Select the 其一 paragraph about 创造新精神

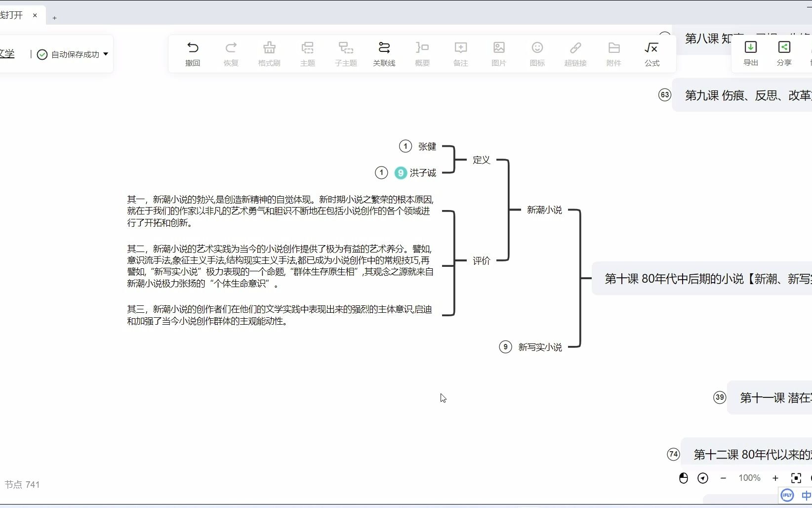(280, 211)
